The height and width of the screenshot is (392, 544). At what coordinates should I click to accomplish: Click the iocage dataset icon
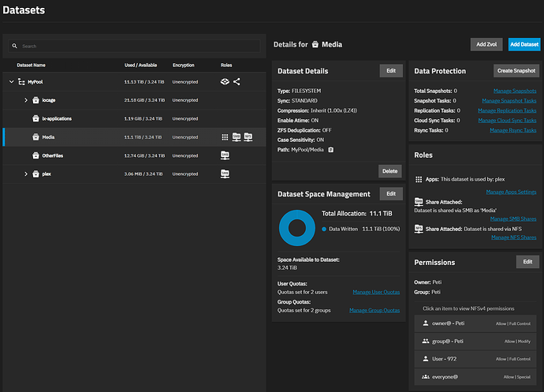coord(35,100)
